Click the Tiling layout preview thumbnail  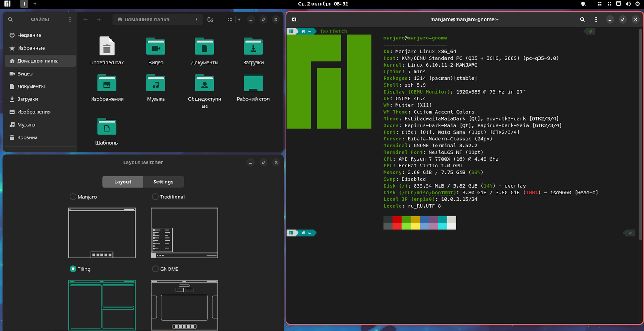[x=102, y=305]
